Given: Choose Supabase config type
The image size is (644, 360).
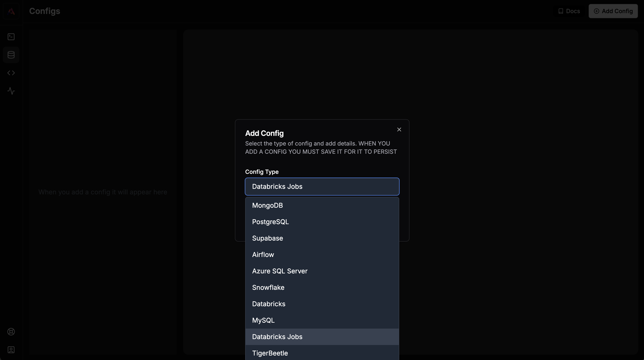Looking at the screenshot, I should point(322,238).
